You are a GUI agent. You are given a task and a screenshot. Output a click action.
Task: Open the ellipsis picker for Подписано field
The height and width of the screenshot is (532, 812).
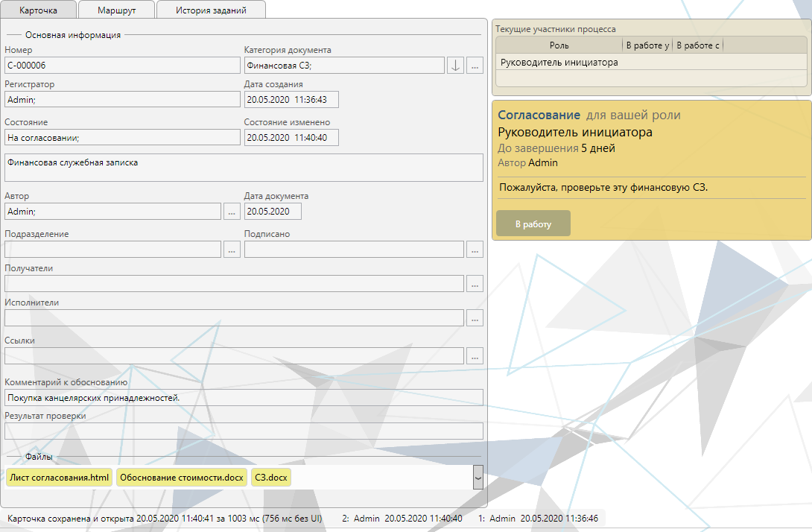[x=475, y=250]
